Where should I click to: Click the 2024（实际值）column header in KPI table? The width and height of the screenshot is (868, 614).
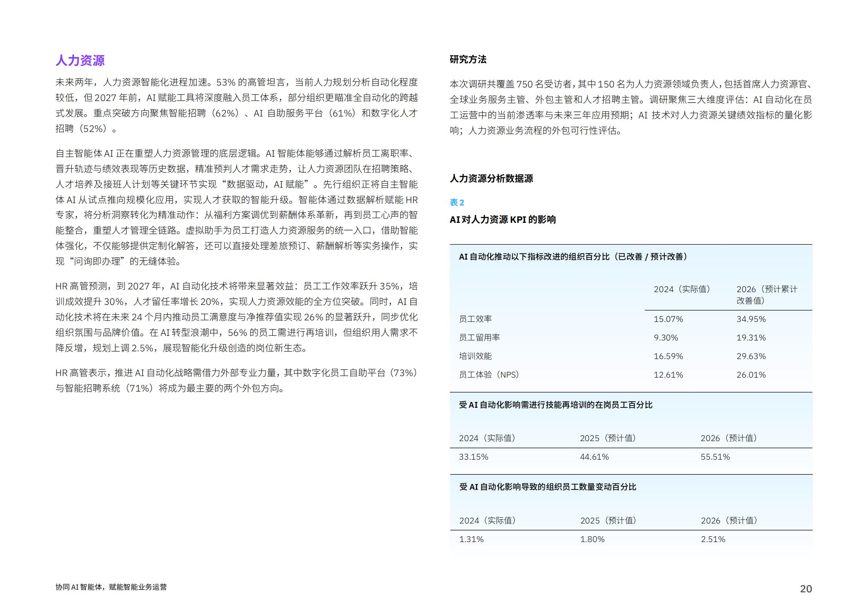click(682, 289)
